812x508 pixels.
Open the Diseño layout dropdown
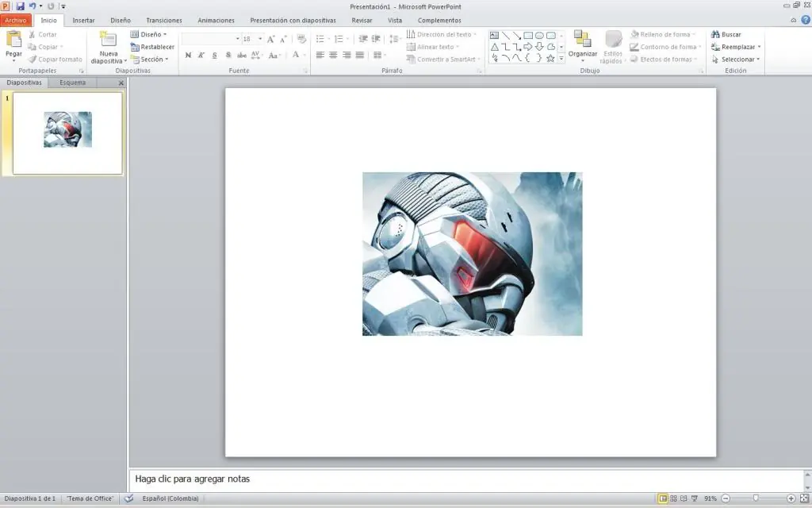148,34
